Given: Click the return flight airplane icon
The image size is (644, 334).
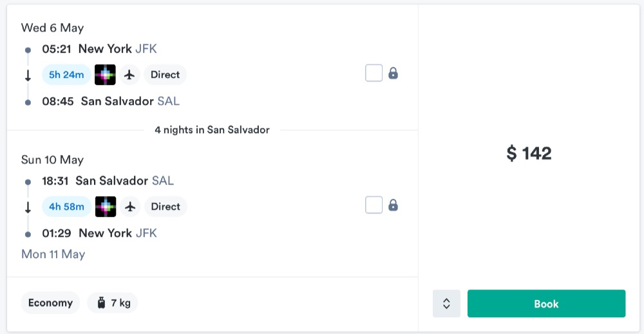Looking at the screenshot, I should (x=131, y=207).
